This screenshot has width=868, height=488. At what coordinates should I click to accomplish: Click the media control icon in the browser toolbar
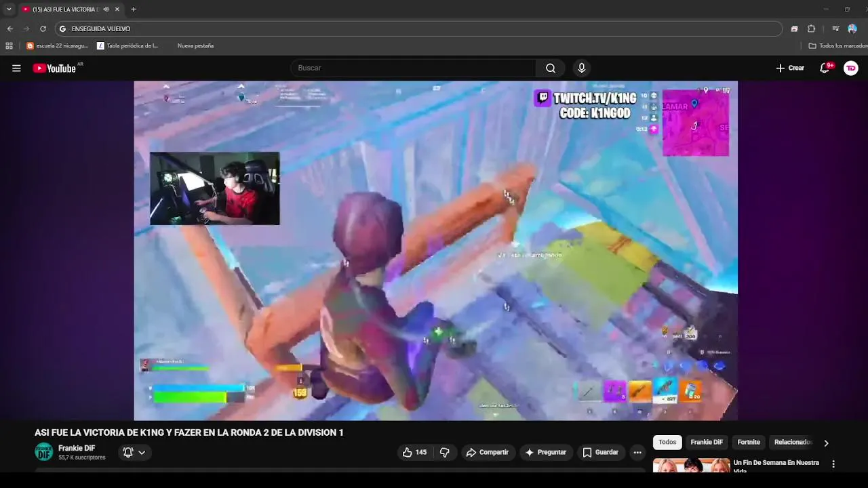click(835, 28)
